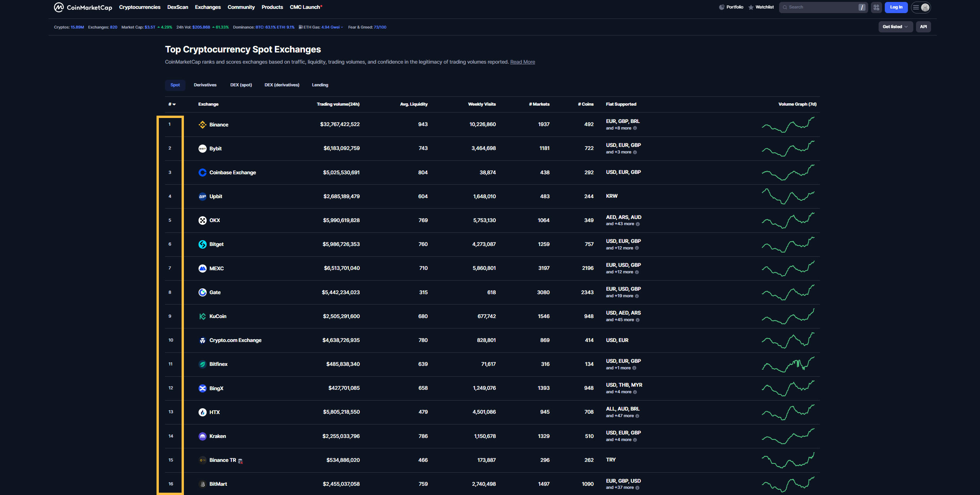Image resolution: width=980 pixels, height=495 pixels.
Task: Click the info icon beside OKX fiat list
Action: click(638, 224)
